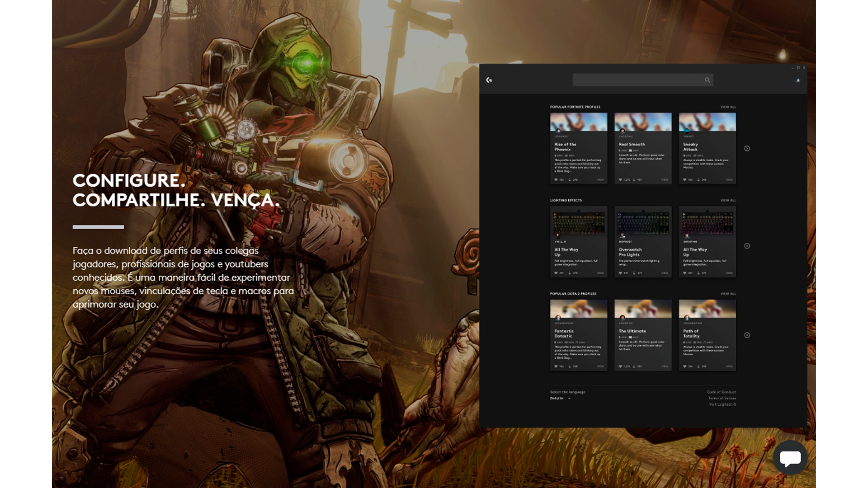Download the Overwatch Pro Lights effect
The width and height of the screenshot is (868, 488).
(x=634, y=273)
